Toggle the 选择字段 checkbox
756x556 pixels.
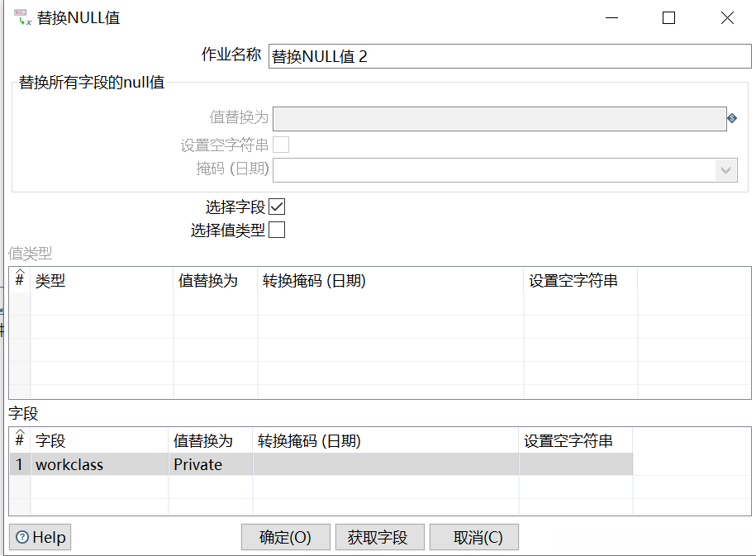(277, 207)
